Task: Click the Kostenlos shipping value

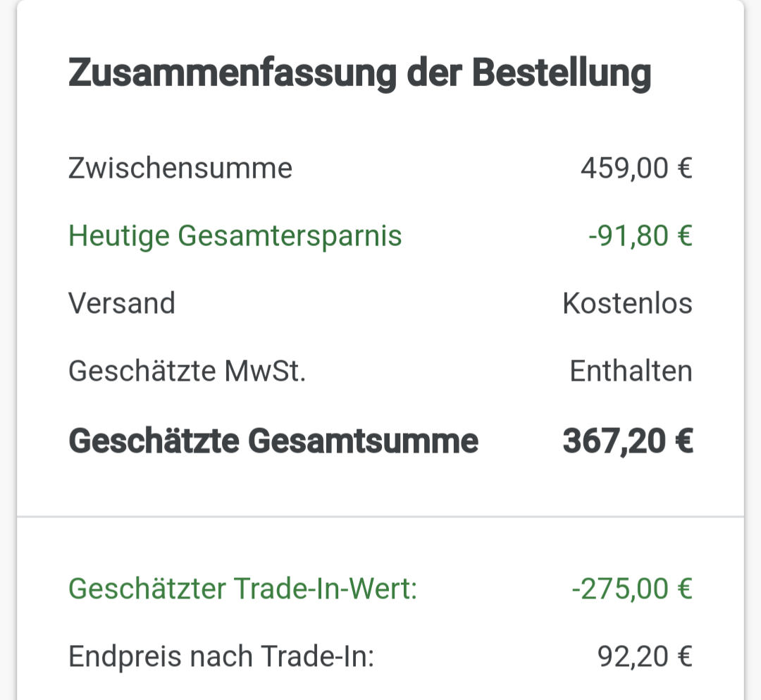Action: 627,303
